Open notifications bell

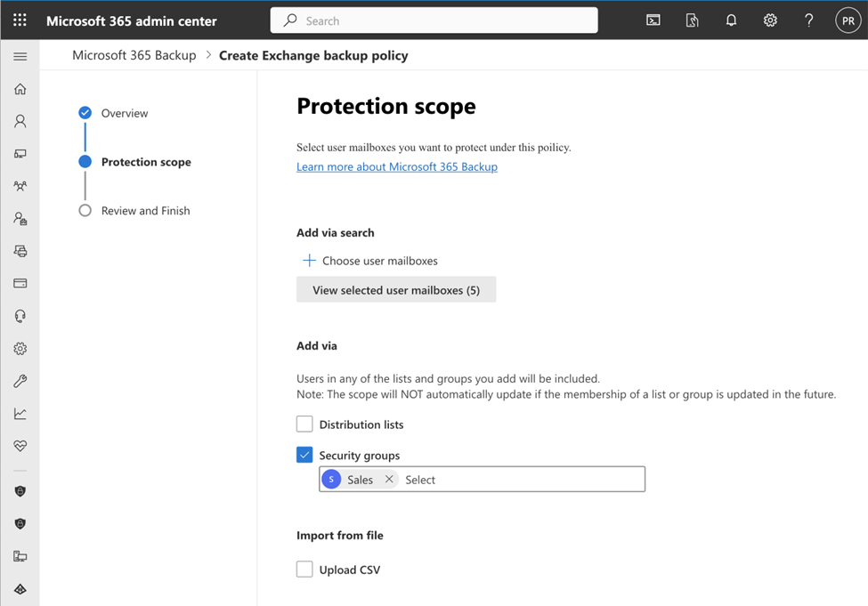point(731,20)
